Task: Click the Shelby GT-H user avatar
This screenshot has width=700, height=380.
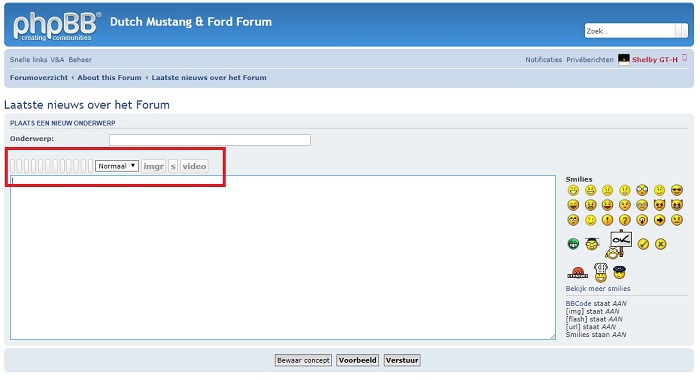Action: 624,59
